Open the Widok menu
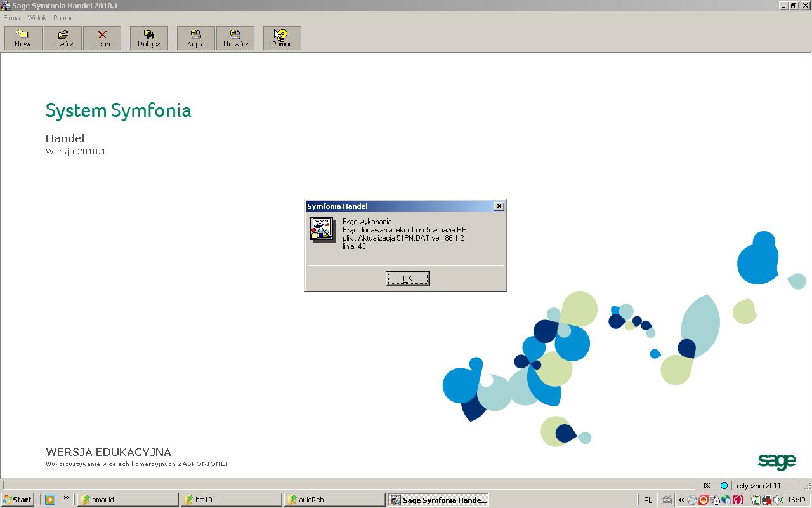The image size is (812, 508). pos(37,18)
